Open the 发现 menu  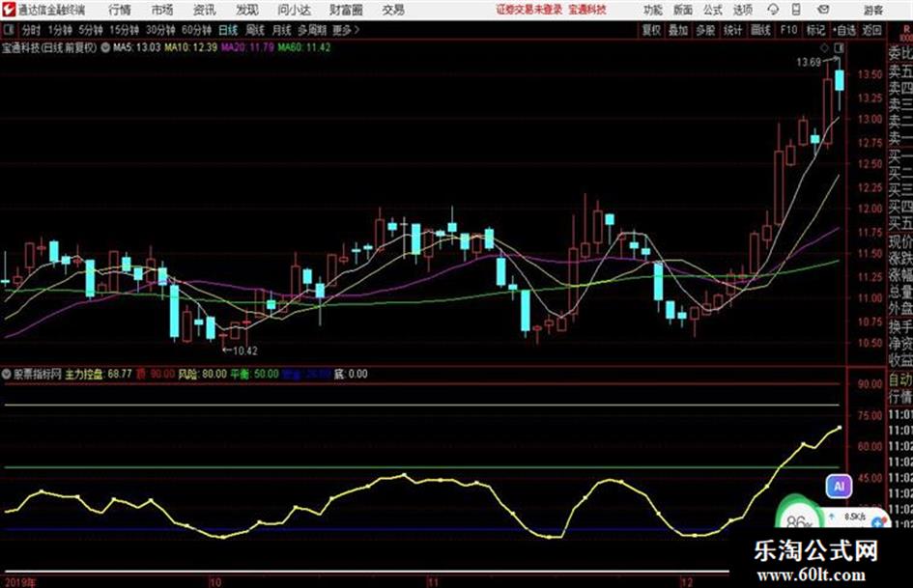tap(247, 10)
